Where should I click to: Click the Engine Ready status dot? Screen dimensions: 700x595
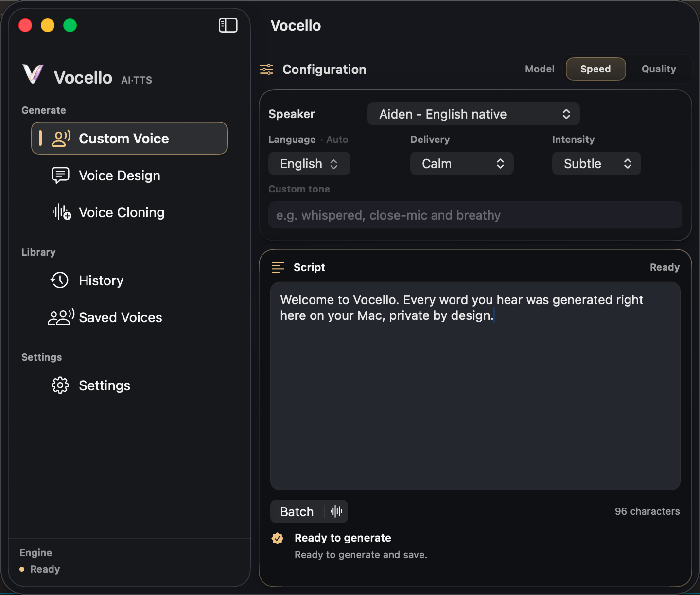click(x=22, y=569)
